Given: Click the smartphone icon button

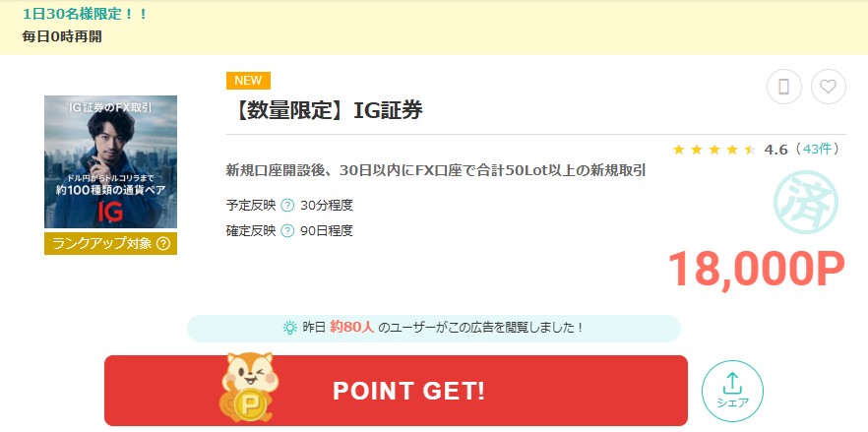Looking at the screenshot, I should (783, 87).
